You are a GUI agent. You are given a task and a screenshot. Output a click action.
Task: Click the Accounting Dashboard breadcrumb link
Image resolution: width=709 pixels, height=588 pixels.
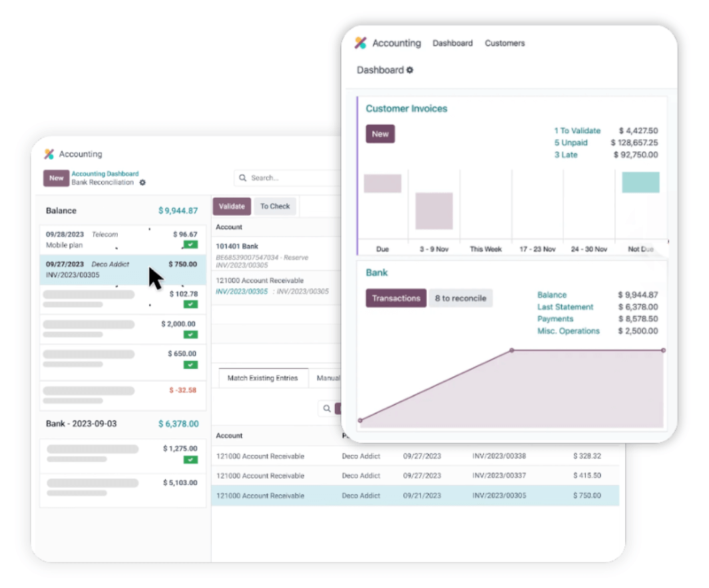(x=105, y=174)
